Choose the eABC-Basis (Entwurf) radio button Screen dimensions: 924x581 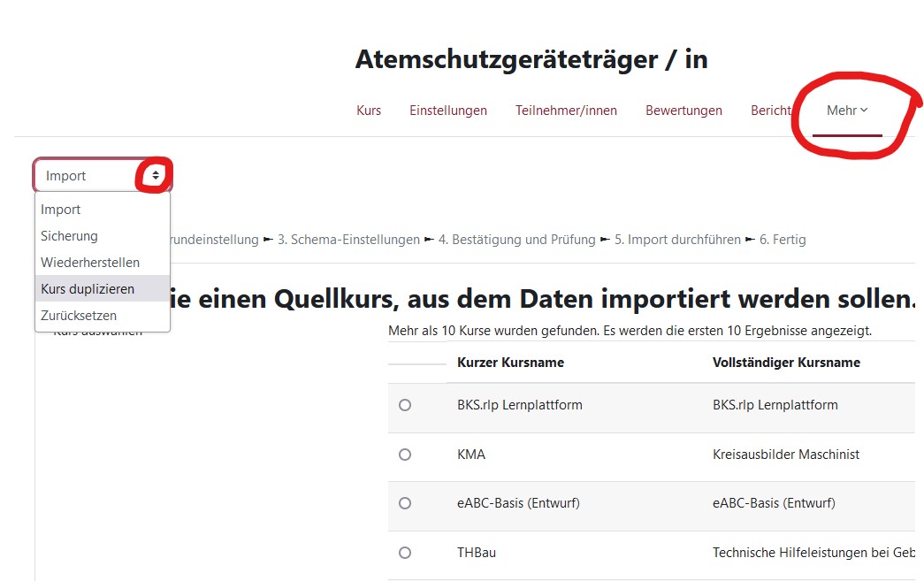405,503
